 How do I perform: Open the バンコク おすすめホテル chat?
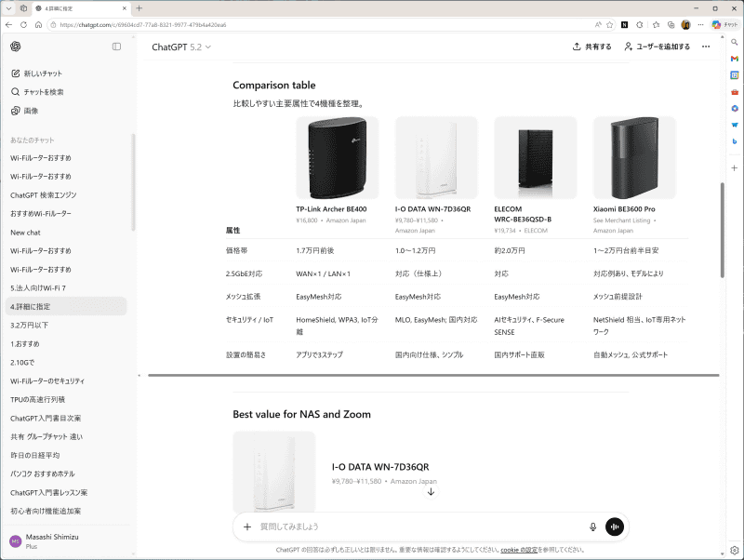(x=66, y=473)
